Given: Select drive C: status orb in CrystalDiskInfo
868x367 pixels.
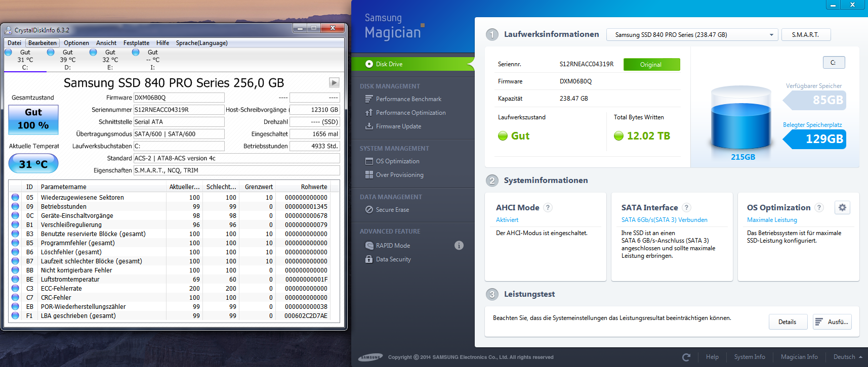Looking at the screenshot, I should [x=8, y=52].
